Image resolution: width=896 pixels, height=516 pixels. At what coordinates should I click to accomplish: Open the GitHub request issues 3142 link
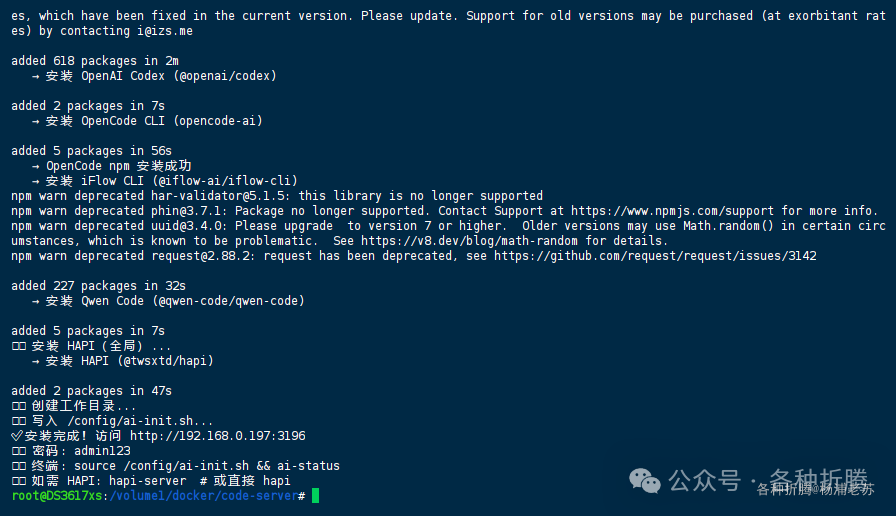[655, 256]
